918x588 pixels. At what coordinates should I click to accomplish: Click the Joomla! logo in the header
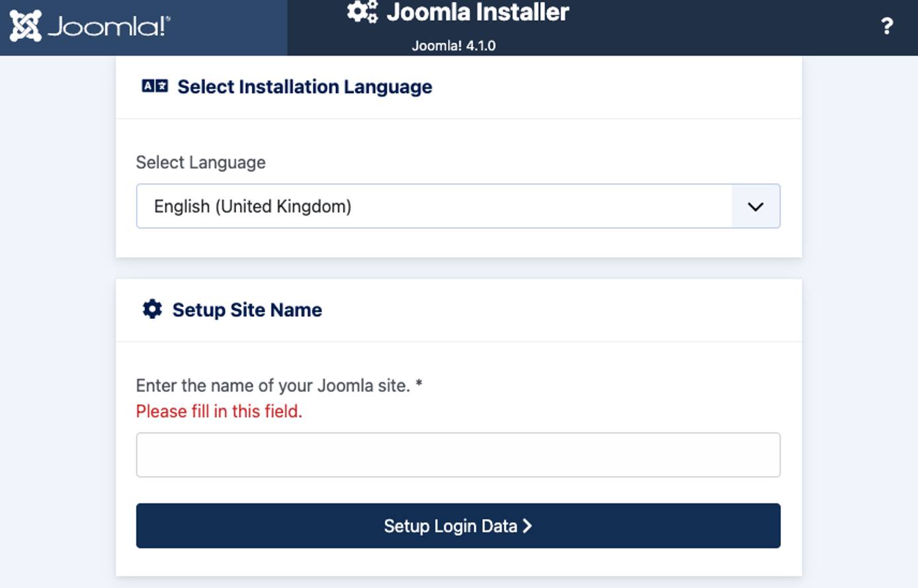(89, 25)
